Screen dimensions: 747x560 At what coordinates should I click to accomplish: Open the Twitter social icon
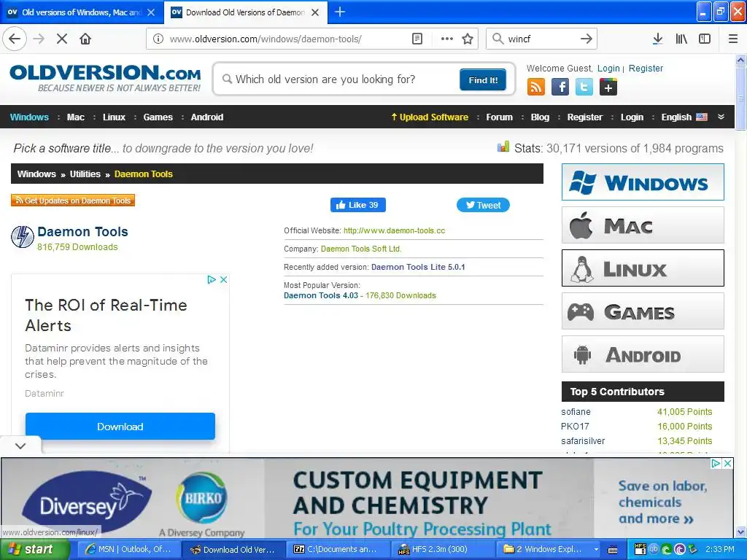click(584, 87)
